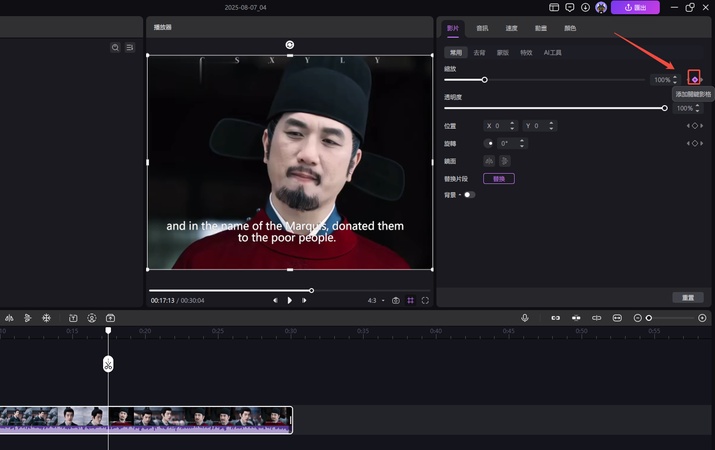Go to next position keyframe arrow
Viewport: 715px width, 450px height.
(702, 126)
